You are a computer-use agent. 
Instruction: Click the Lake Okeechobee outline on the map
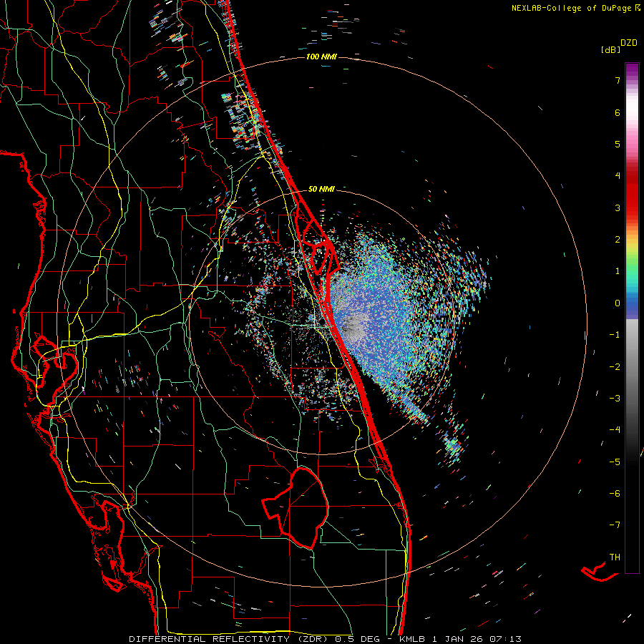tap(296, 507)
